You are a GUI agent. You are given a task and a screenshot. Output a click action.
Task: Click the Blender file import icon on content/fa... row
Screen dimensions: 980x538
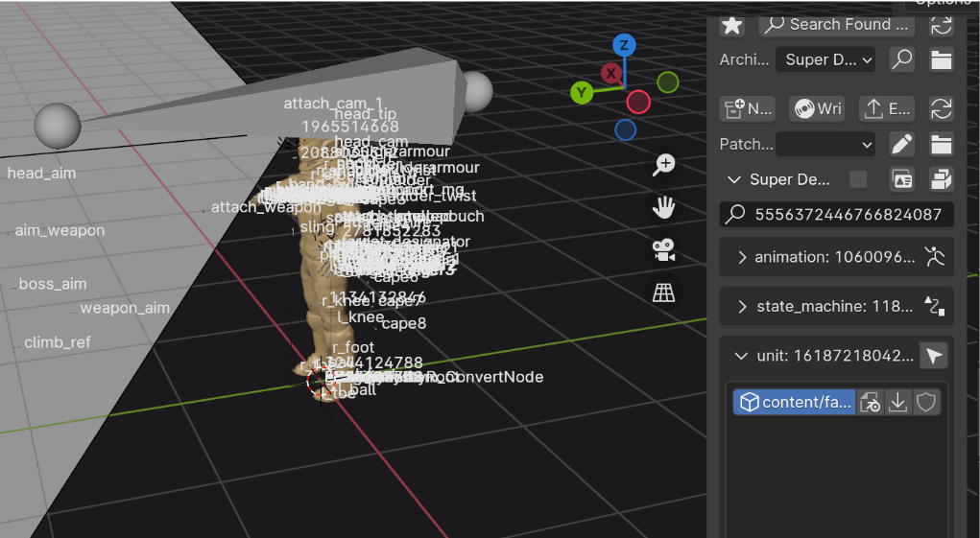[870, 403]
